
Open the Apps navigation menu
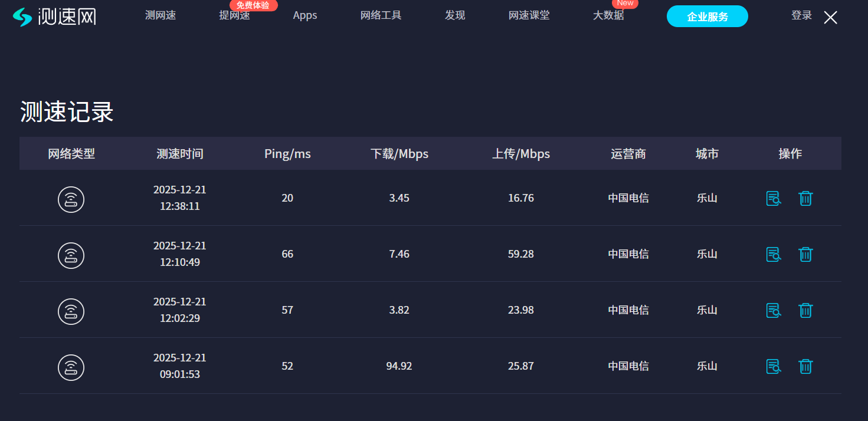pyautogui.click(x=305, y=15)
